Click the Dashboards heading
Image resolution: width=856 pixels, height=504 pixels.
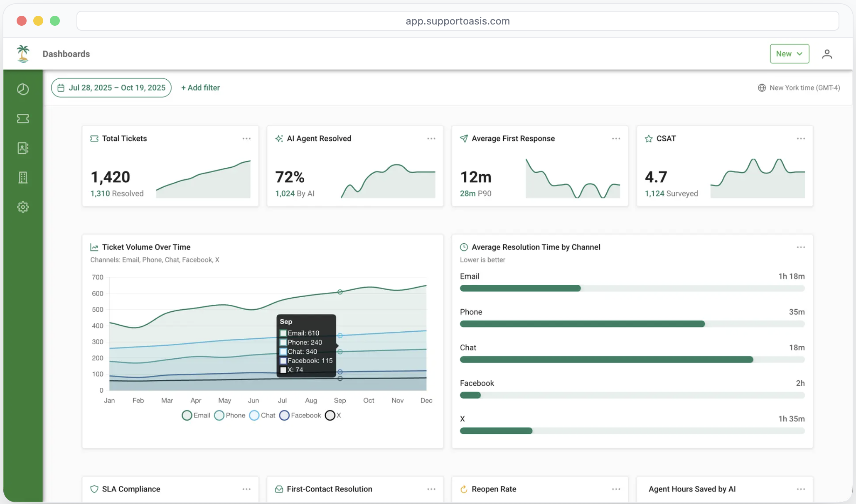pos(66,54)
